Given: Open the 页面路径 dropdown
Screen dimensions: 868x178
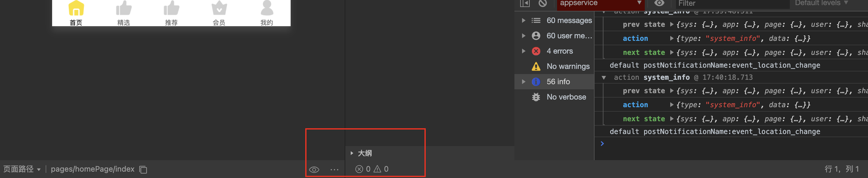Looking at the screenshot, I should click(x=22, y=169).
